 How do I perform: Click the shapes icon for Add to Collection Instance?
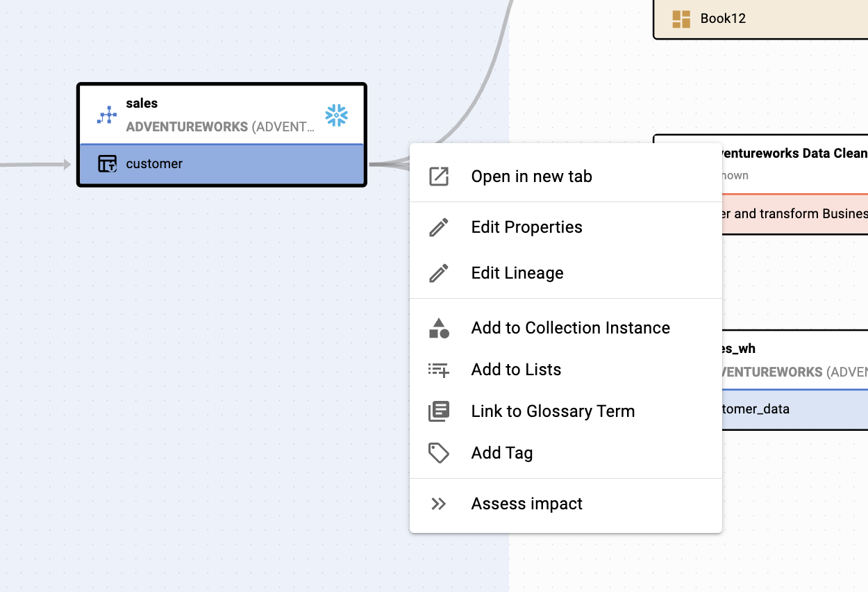coord(439,328)
